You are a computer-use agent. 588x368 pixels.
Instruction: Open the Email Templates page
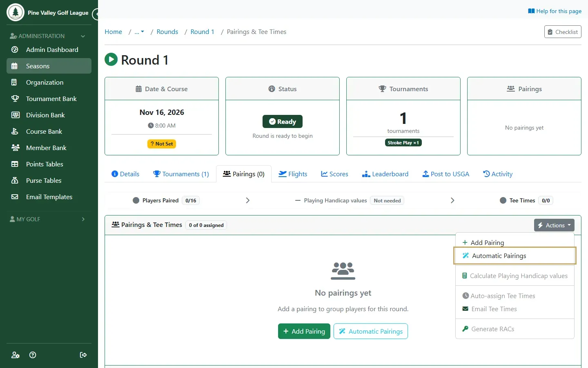click(49, 197)
